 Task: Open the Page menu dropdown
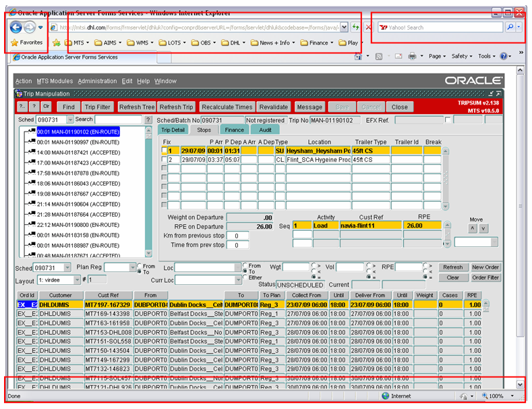[x=438, y=57]
